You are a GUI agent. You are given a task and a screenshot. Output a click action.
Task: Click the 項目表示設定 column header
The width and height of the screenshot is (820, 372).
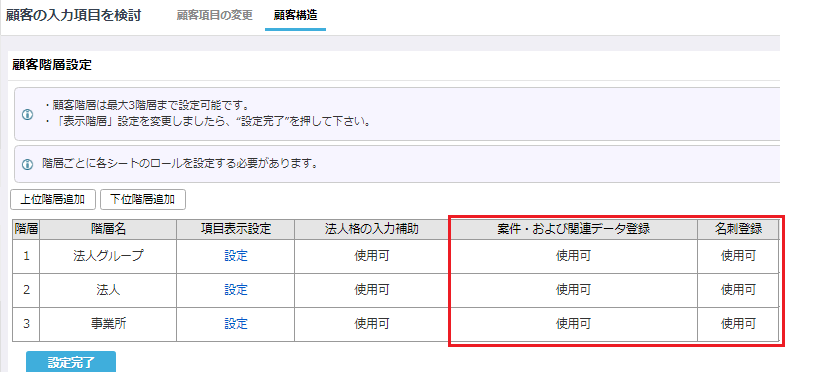click(x=236, y=229)
